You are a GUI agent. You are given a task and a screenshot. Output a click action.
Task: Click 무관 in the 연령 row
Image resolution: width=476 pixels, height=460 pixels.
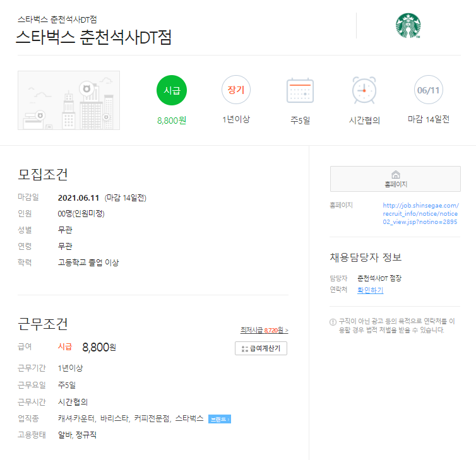65,246
